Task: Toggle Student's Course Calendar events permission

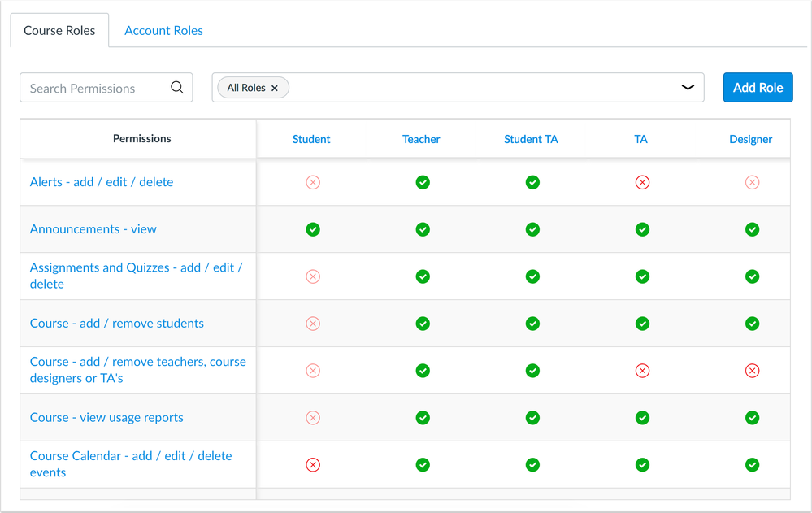Action: [313, 464]
